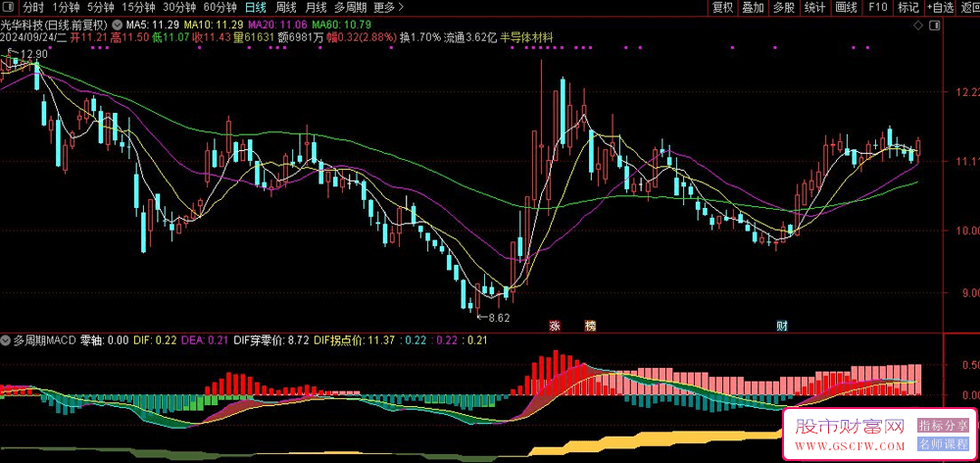Click the 复权 adjustment button
The image size is (980, 463).
tap(722, 8)
